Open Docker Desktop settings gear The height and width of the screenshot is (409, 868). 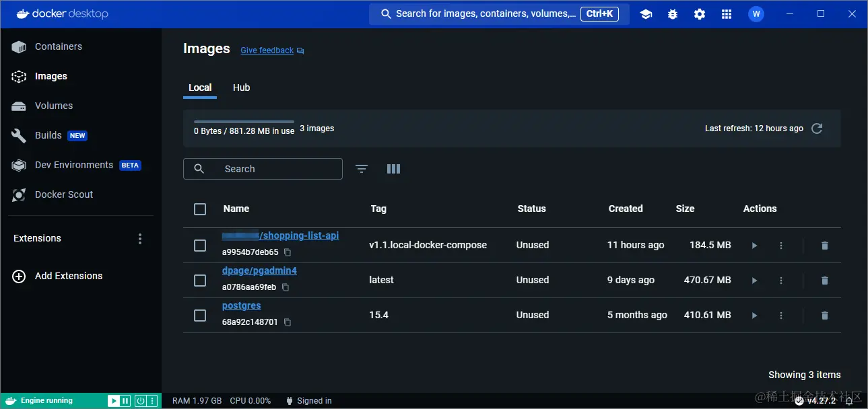point(700,13)
